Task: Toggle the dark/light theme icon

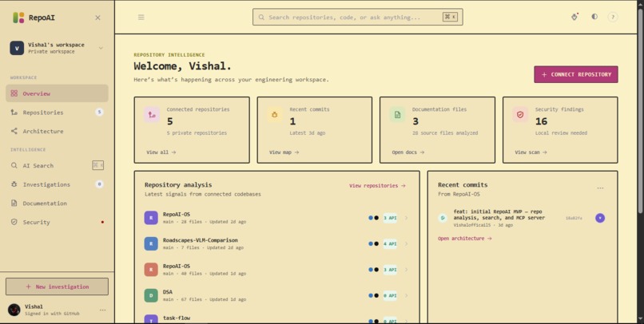Action: point(594,17)
